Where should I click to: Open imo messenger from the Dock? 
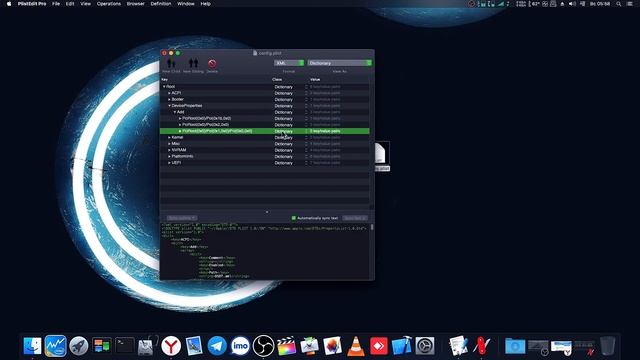point(240,346)
